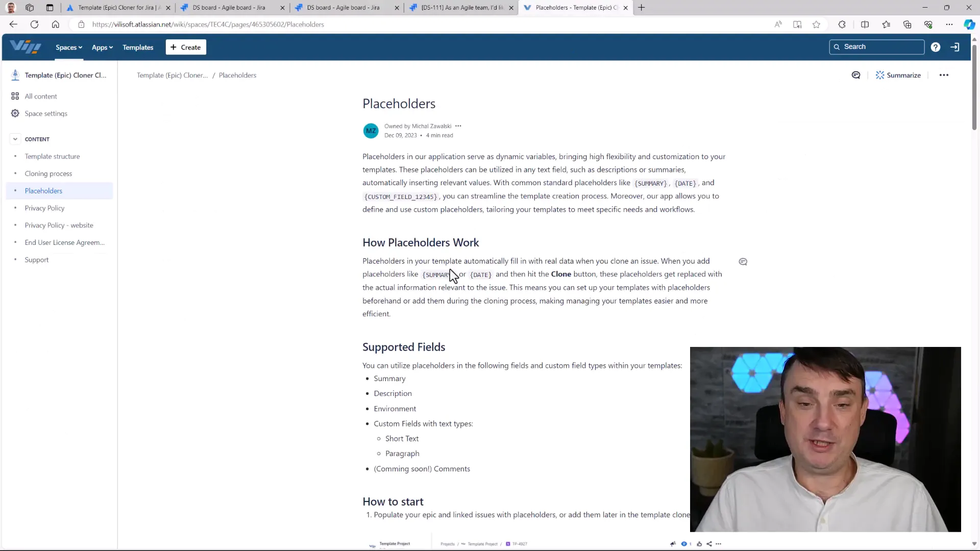This screenshot has width=980, height=551.
Task: Click Michal Zawalski owner name
Action: (431, 126)
